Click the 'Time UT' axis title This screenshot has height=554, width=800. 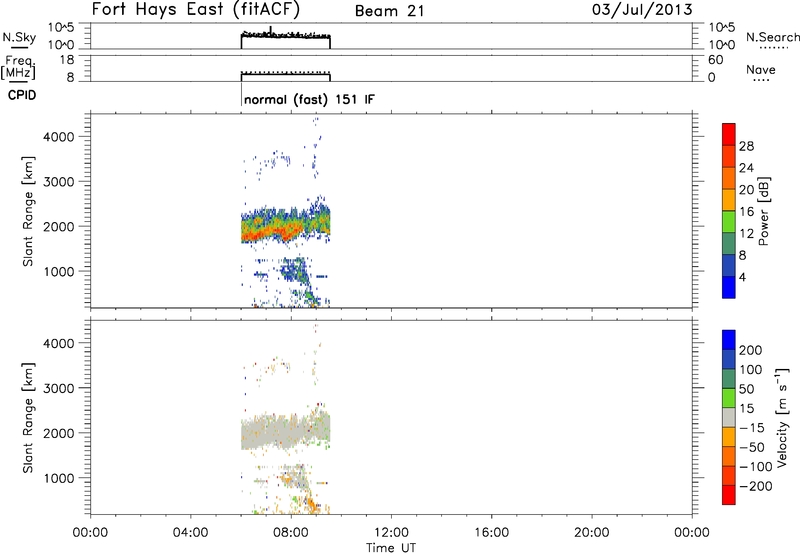[391, 548]
